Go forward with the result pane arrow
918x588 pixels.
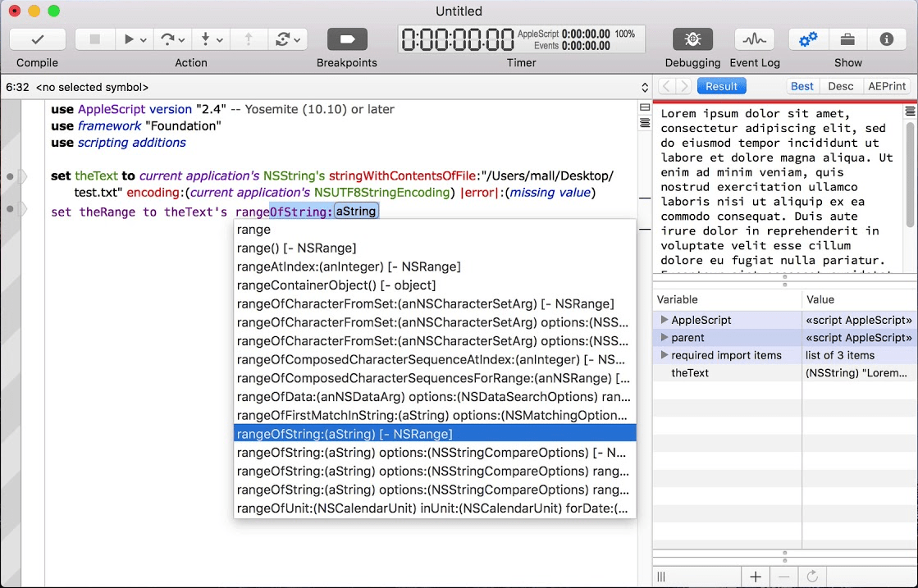pyautogui.click(x=683, y=86)
